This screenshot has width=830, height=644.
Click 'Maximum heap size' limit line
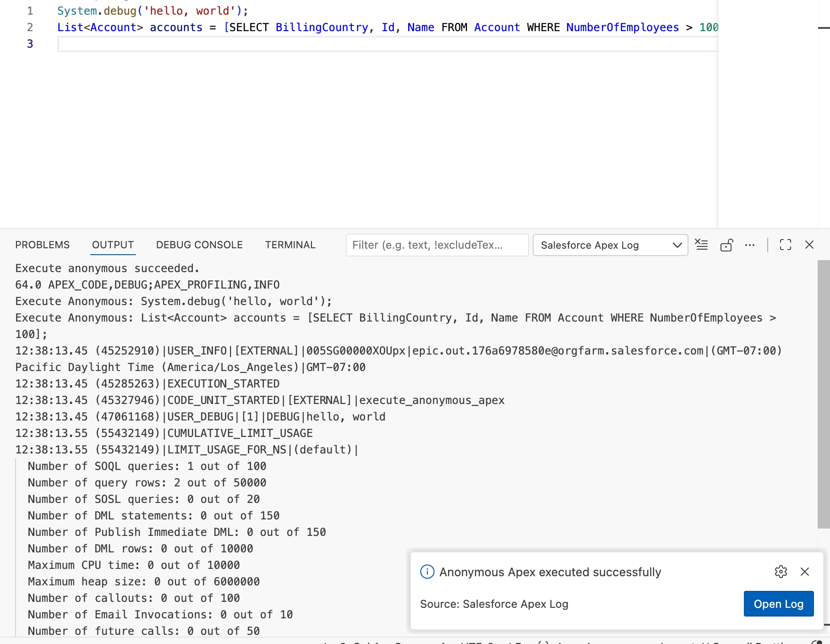pyautogui.click(x=144, y=582)
